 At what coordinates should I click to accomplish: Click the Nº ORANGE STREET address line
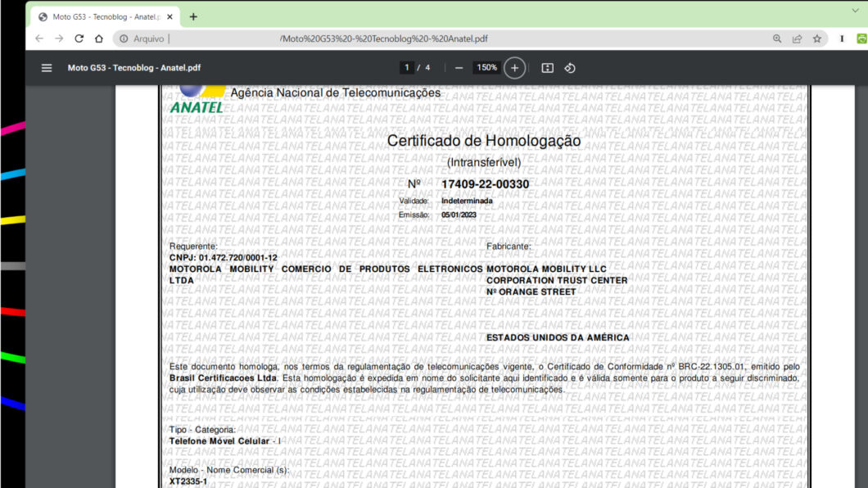click(x=531, y=292)
